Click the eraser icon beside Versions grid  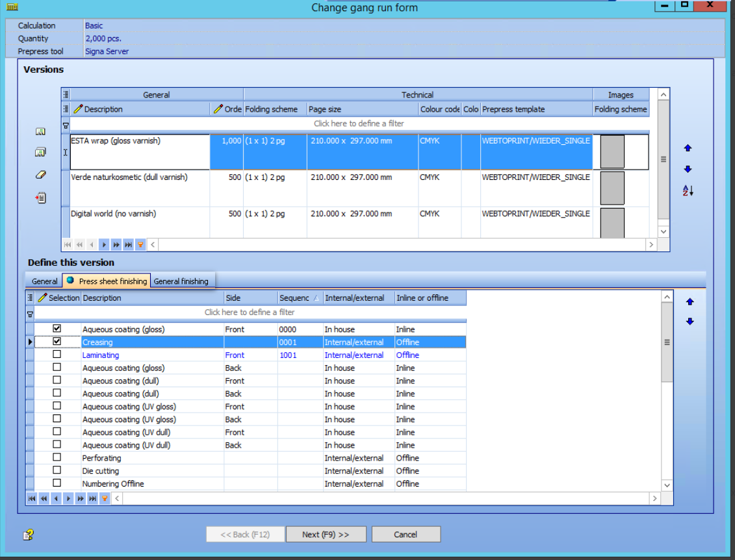pyautogui.click(x=41, y=175)
